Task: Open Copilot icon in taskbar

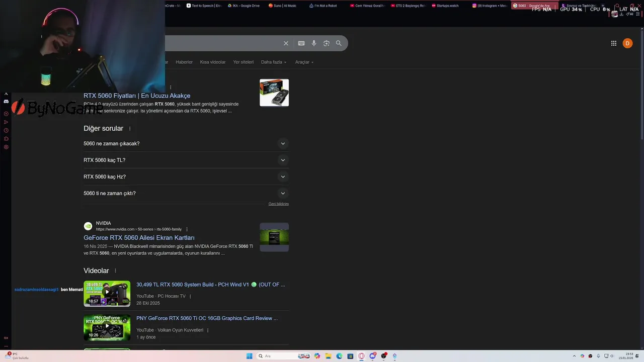Action: tap(317, 356)
